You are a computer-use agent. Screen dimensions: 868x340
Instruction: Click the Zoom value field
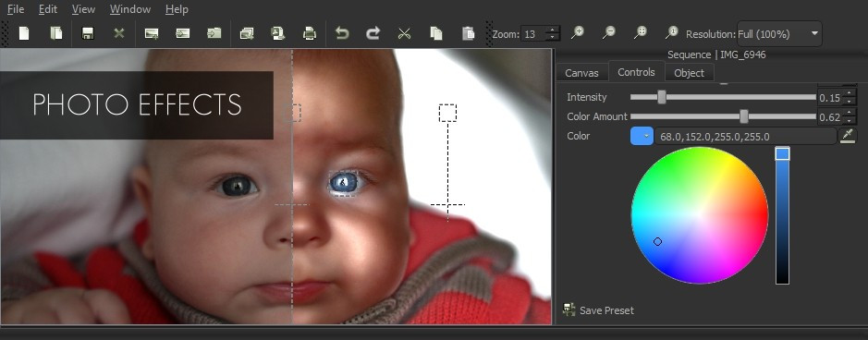click(x=532, y=34)
